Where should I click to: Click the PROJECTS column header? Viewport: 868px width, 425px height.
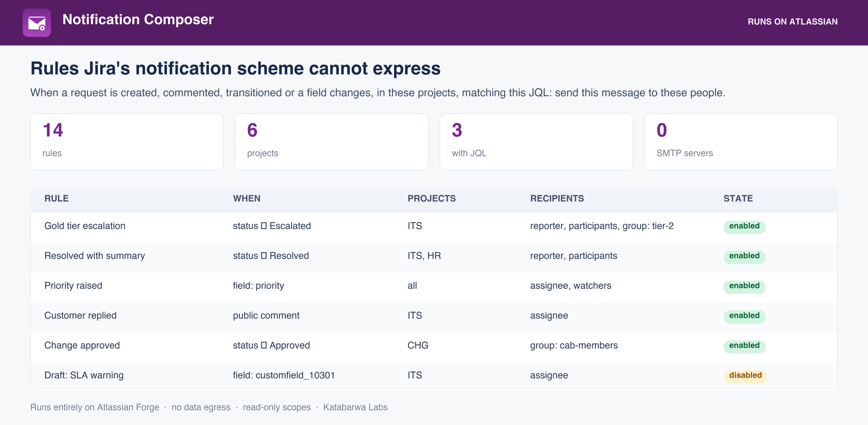click(x=432, y=199)
